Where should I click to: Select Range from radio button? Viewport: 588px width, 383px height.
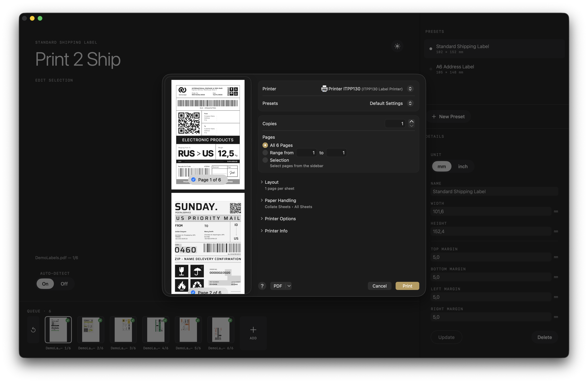265,152
